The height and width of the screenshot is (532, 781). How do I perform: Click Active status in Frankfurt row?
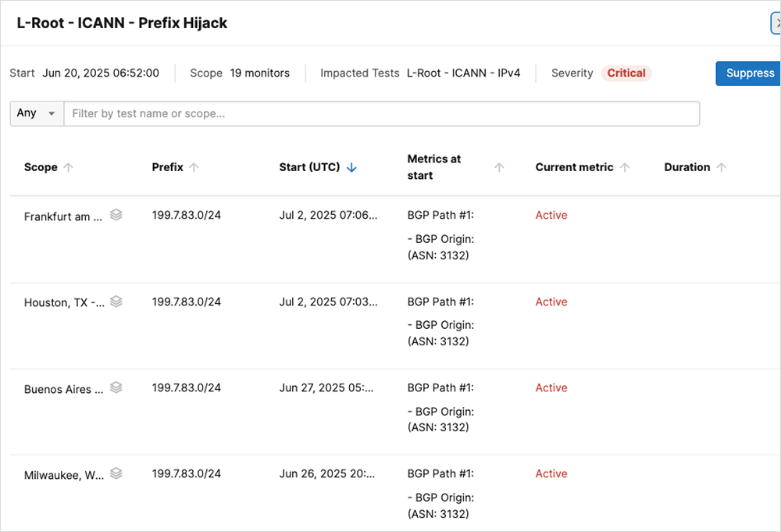(551, 215)
